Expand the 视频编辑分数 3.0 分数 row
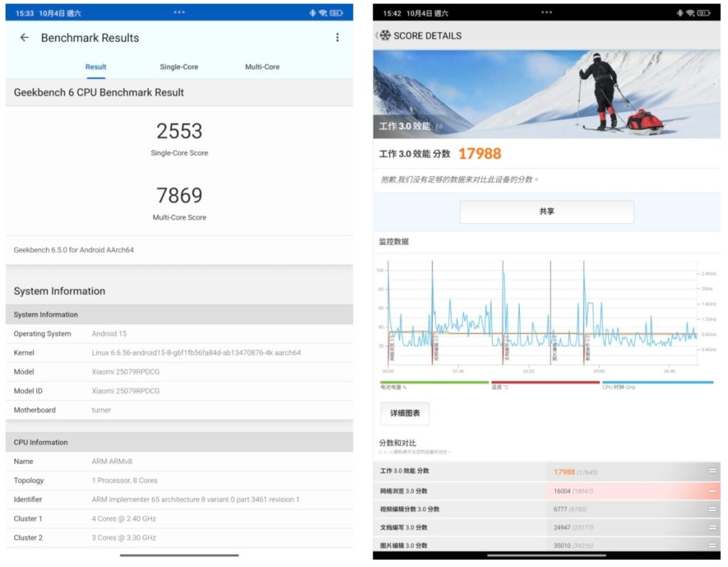Image resolution: width=728 pixels, height=567 pixels. coord(712,509)
